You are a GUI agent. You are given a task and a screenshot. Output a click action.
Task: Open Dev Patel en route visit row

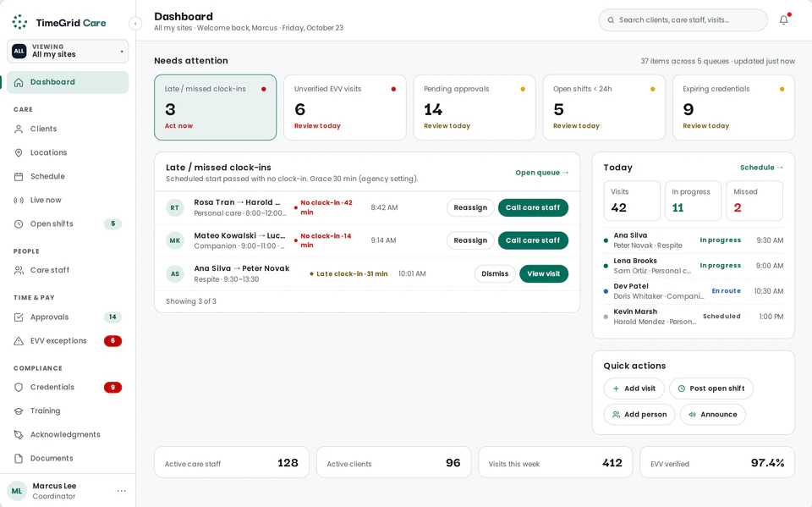(694, 291)
